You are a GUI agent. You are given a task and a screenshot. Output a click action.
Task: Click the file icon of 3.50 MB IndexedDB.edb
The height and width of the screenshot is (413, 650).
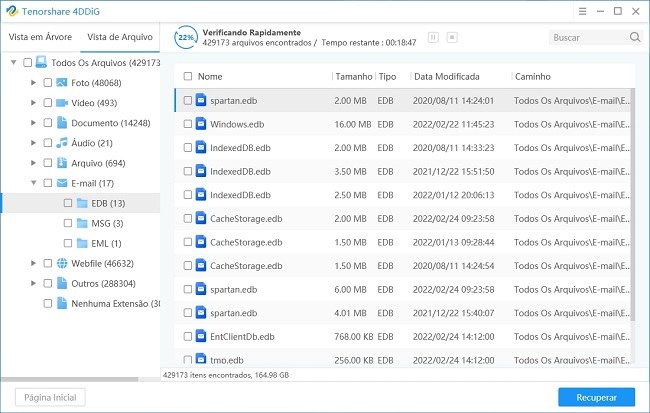pos(201,171)
